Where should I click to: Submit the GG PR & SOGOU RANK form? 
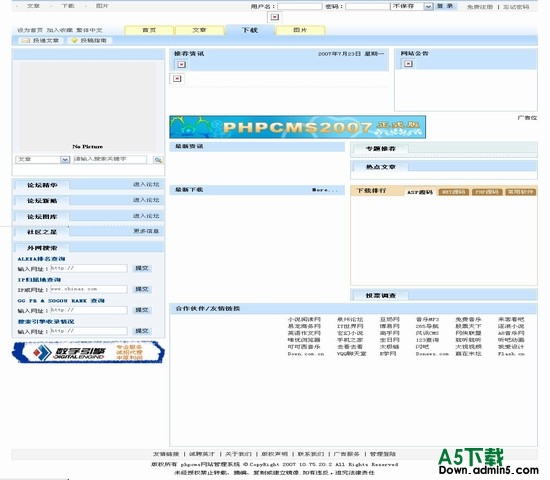(142, 310)
